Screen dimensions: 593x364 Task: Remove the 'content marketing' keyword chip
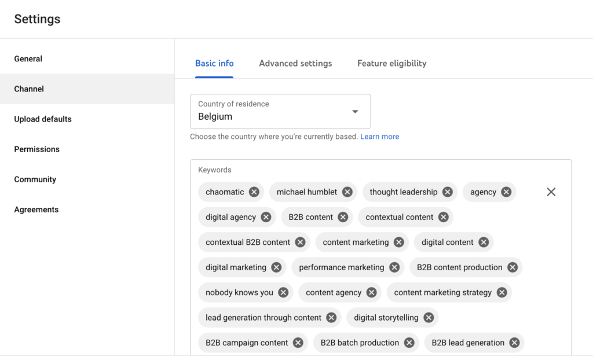pyautogui.click(x=398, y=242)
